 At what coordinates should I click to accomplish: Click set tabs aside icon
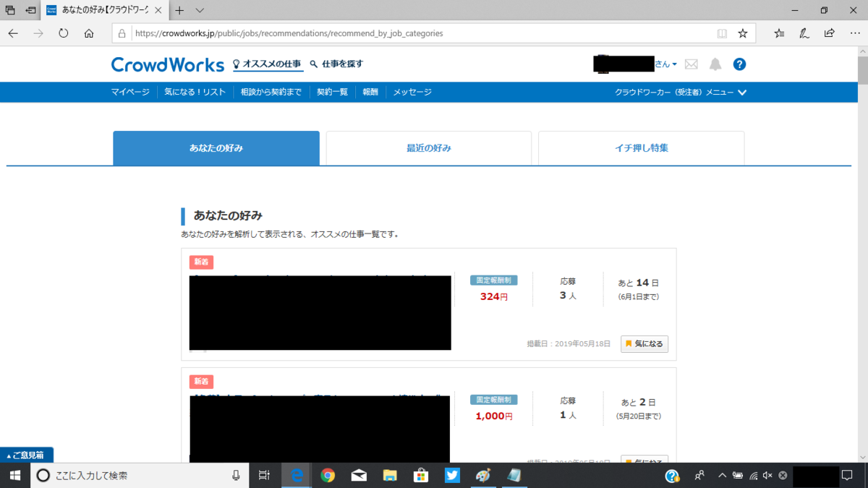(31, 10)
